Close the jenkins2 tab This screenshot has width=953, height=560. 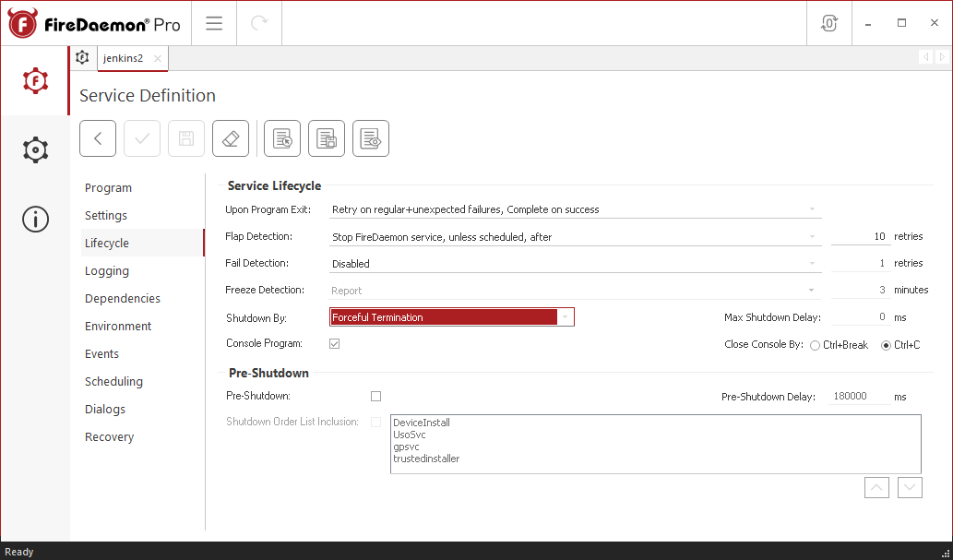point(158,58)
